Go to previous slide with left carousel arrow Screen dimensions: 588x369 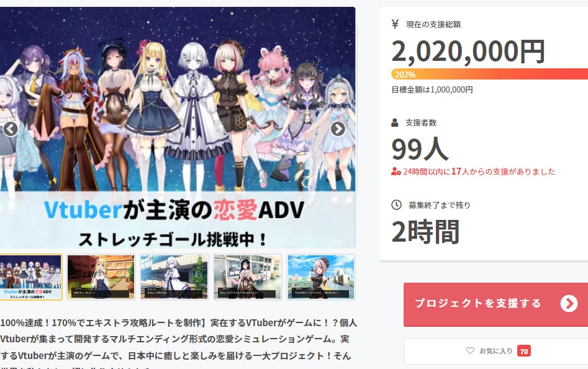coord(10,129)
